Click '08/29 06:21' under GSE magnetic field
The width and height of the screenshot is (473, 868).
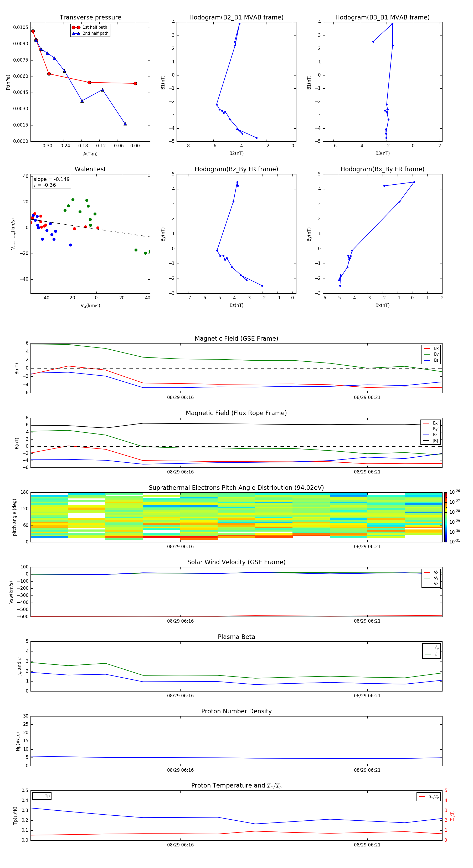(x=367, y=398)
